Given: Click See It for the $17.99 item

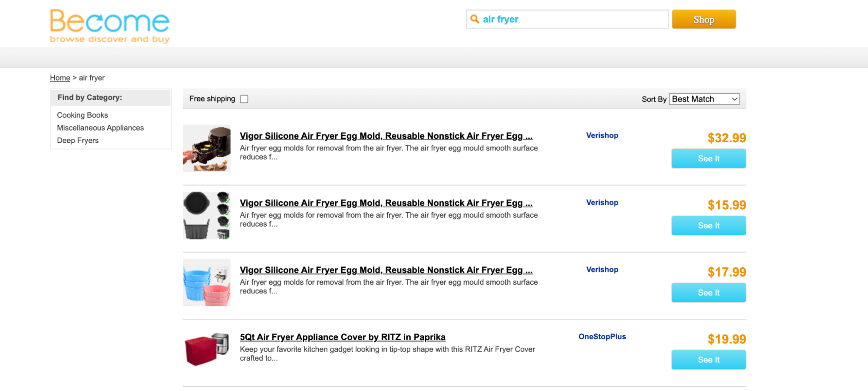Looking at the screenshot, I should (x=709, y=292).
